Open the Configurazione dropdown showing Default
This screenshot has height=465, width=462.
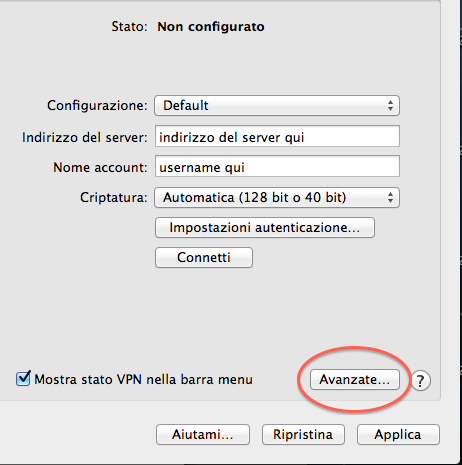277,106
